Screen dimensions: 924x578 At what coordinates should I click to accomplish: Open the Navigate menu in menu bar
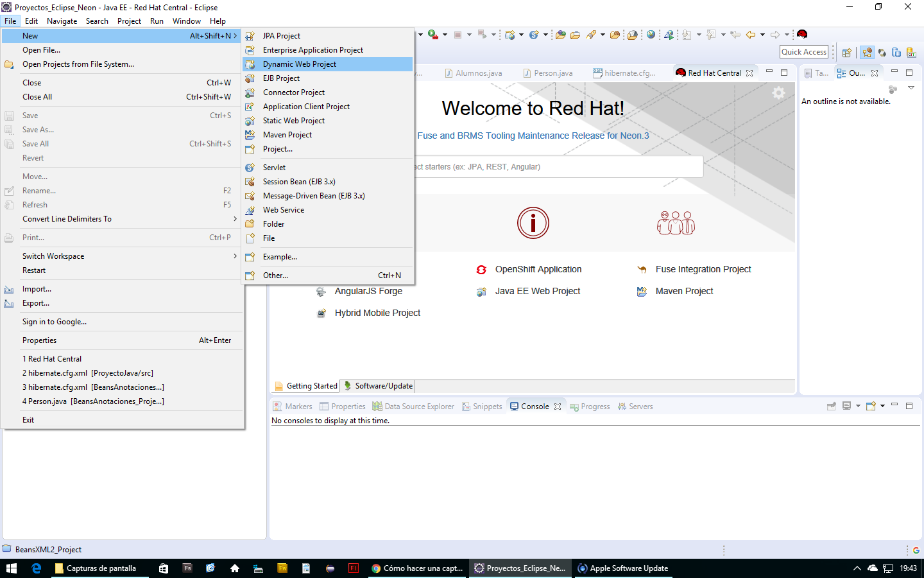[62, 21]
